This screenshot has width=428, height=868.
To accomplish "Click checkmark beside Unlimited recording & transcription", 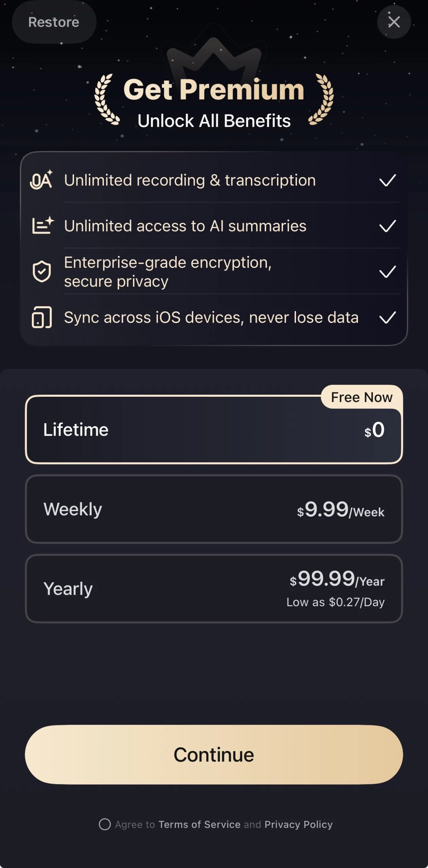I will click(x=387, y=180).
